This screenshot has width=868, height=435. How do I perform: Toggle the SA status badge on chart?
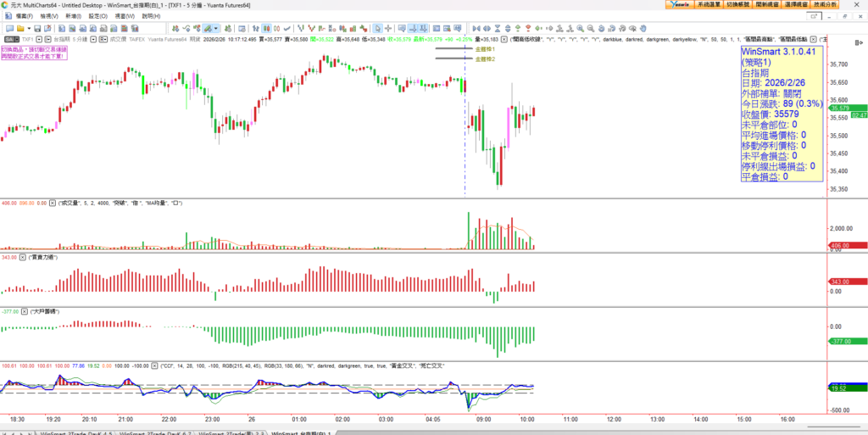tap(10, 39)
